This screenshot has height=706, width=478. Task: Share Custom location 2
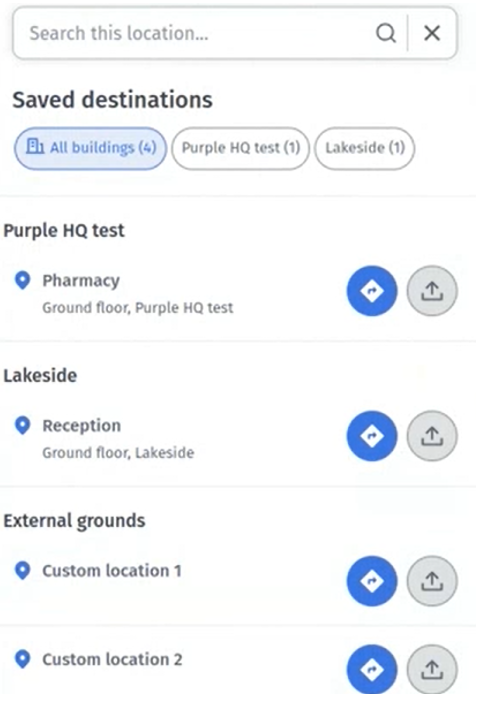[432, 670]
